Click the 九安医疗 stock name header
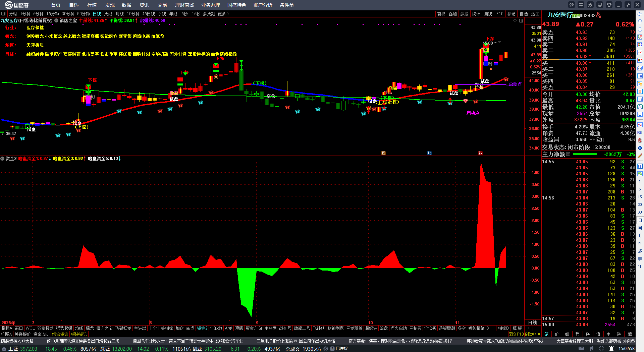Screen dimensions: 644x352 pos(560,15)
